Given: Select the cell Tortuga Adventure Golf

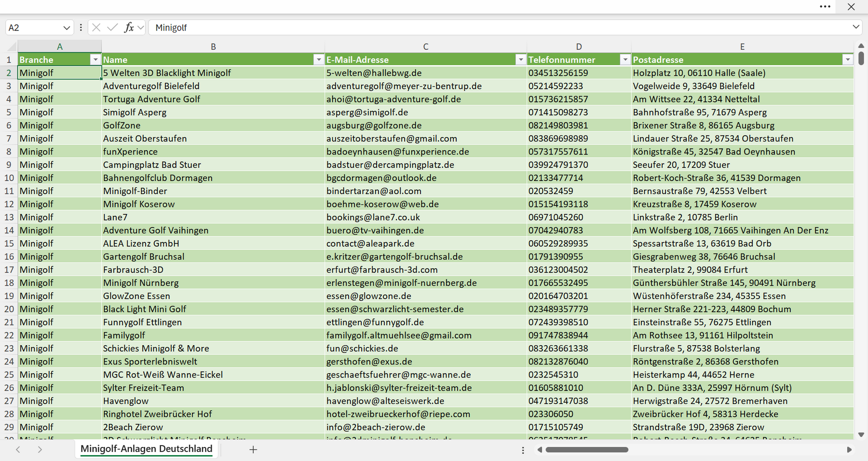Looking at the screenshot, I should (213, 99).
